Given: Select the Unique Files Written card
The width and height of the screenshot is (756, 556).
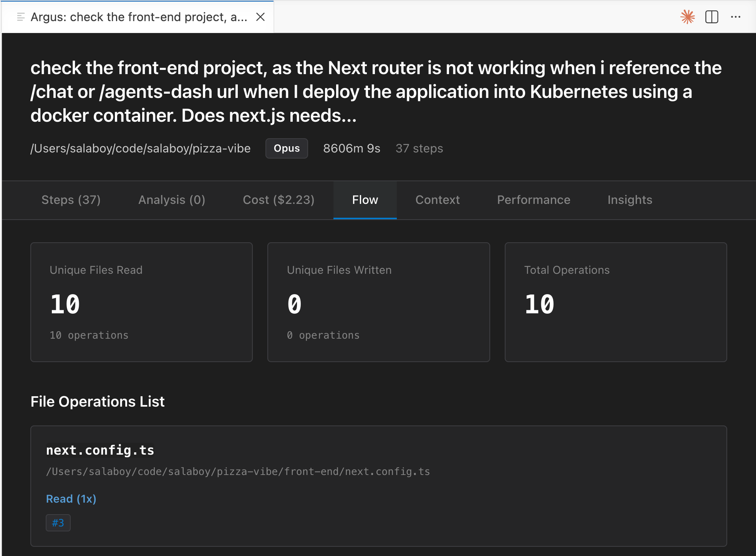Looking at the screenshot, I should [378, 302].
